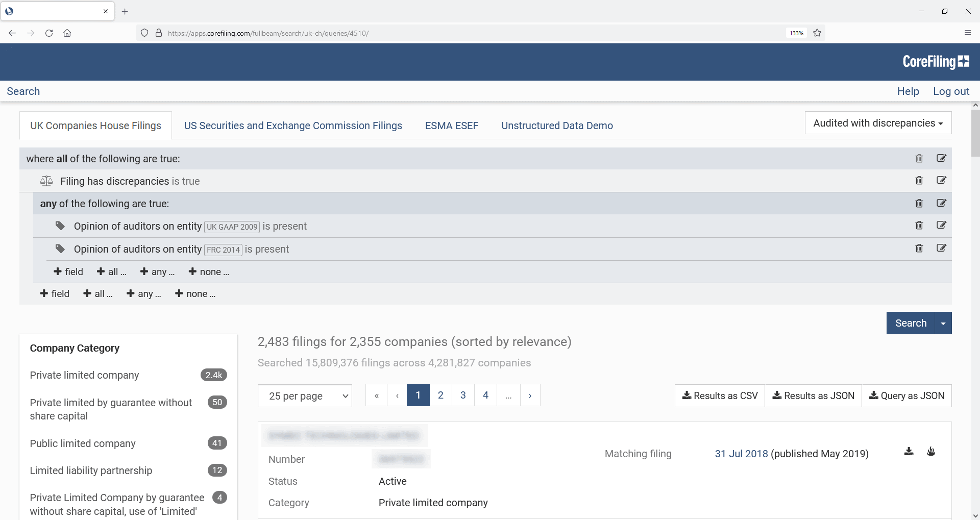980x520 pixels.
Task: Delete the 'where all of the following' group
Action: coord(919,158)
